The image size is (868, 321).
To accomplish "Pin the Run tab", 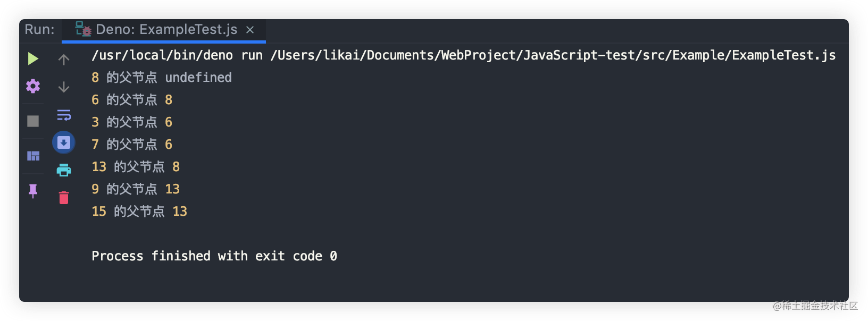I will point(33,191).
